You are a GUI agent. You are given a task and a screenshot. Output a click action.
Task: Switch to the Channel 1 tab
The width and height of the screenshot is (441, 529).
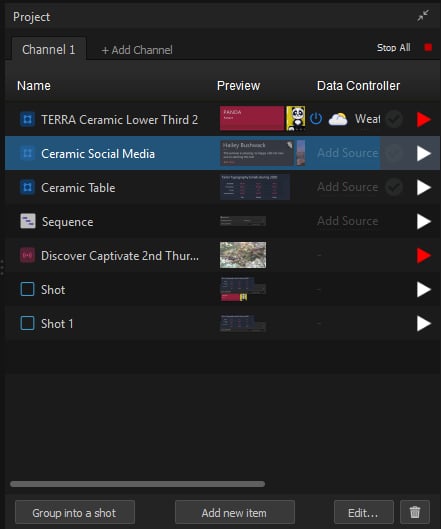49,50
